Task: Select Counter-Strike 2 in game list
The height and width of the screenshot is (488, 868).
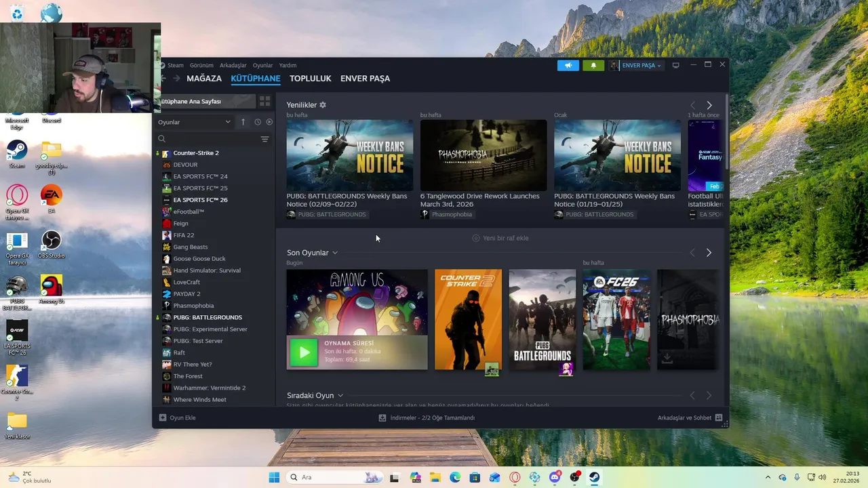Action: tap(195, 153)
